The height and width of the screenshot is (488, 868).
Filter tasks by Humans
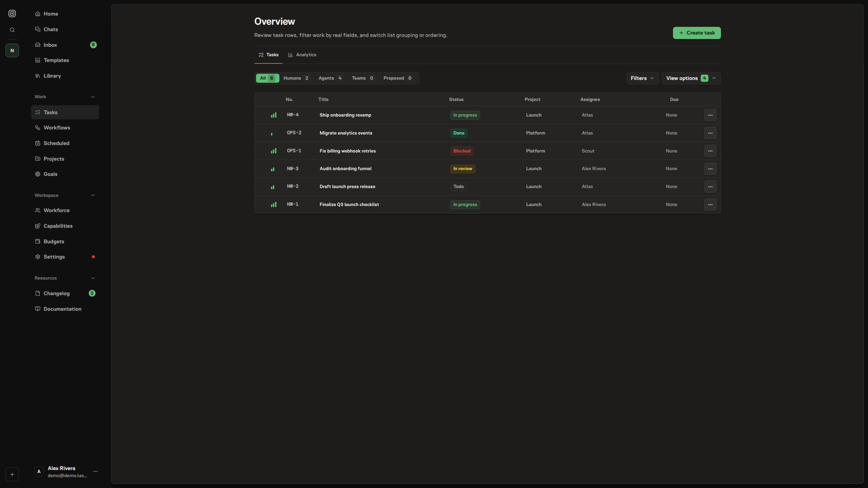pyautogui.click(x=297, y=78)
